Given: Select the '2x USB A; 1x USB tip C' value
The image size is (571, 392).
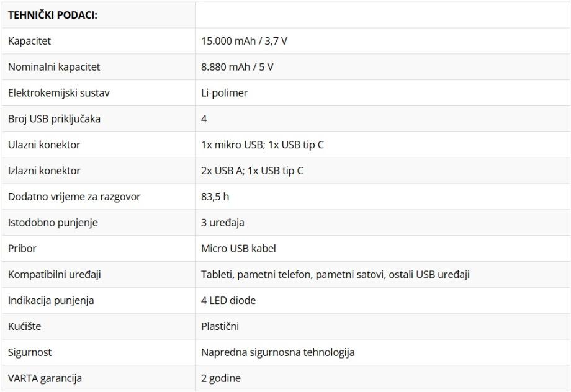Looking at the screenshot, I should click(x=253, y=171).
